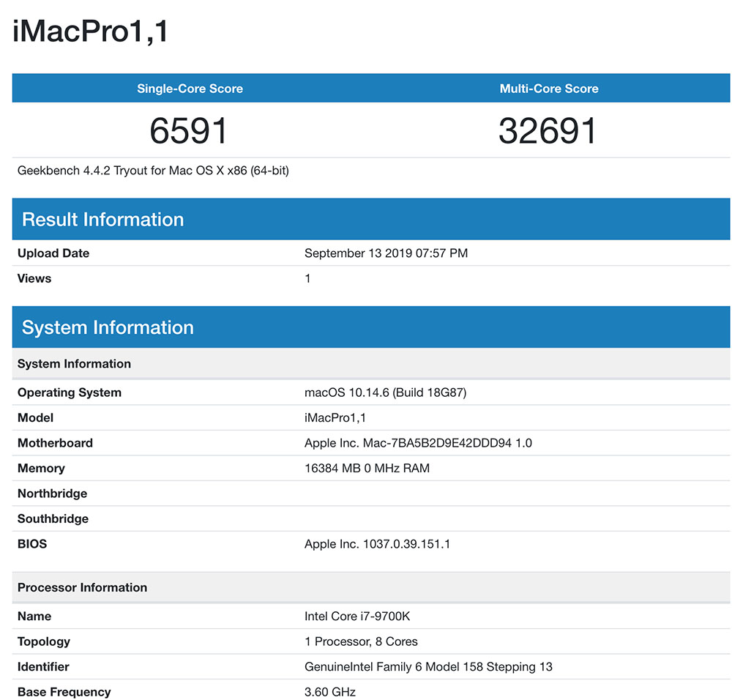Click the Geekbench 4.4.2 Tryout version text

coord(153,171)
